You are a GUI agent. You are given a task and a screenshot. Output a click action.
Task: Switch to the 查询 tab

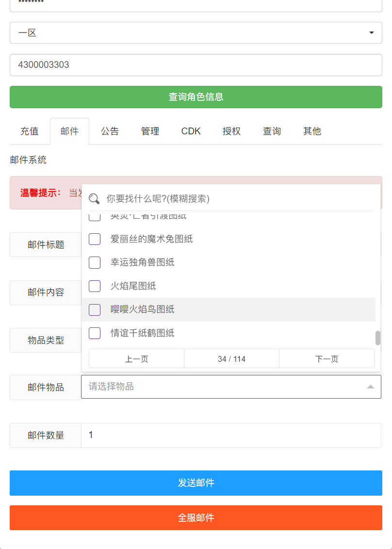click(271, 131)
